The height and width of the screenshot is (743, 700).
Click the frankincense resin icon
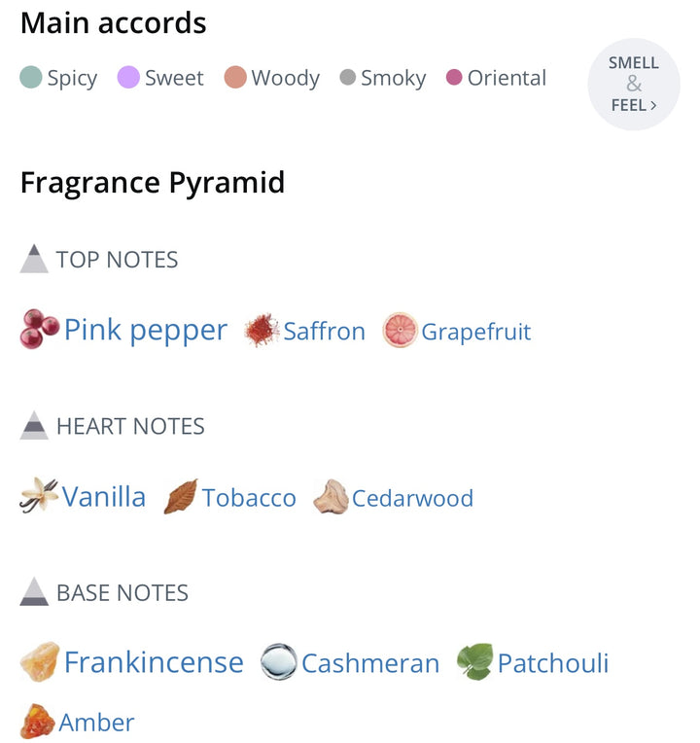40,662
